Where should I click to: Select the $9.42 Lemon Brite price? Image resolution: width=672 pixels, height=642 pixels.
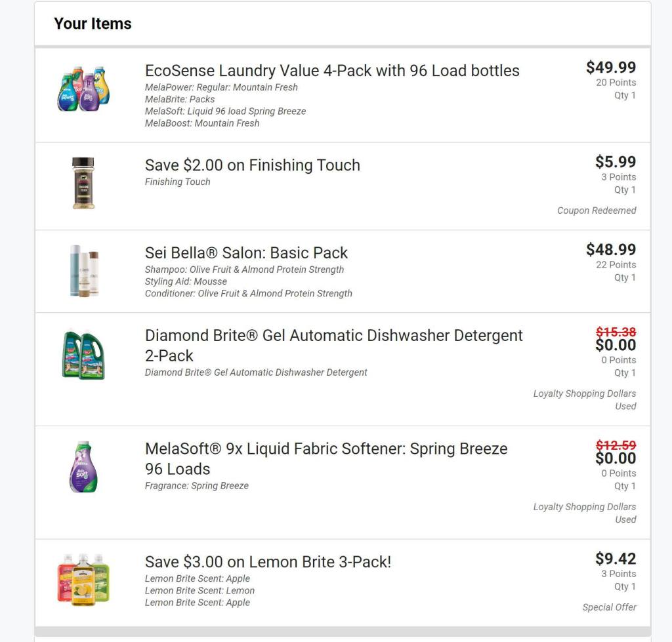coord(616,559)
